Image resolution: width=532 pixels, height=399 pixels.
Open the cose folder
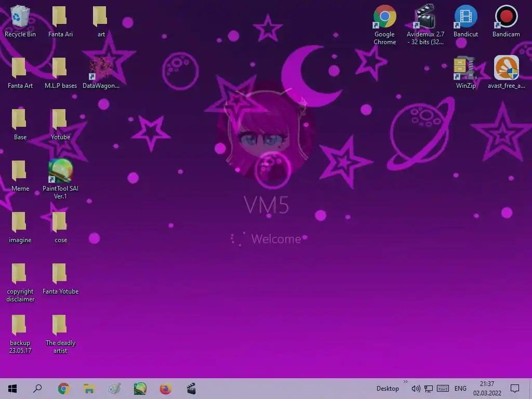coord(60,228)
